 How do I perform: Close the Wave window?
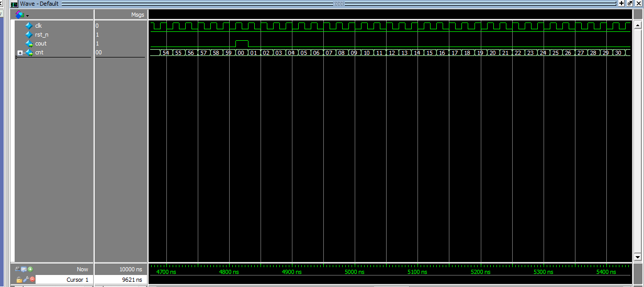[638, 3]
